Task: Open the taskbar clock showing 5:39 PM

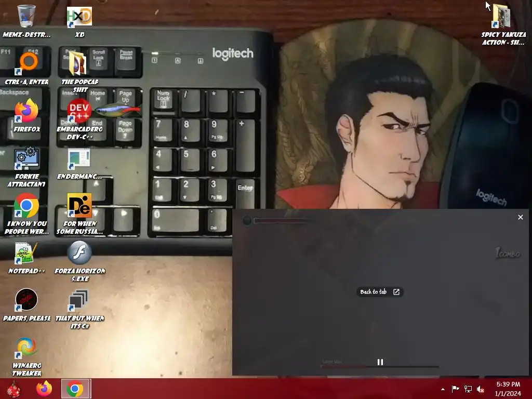Action: (x=508, y=389)
